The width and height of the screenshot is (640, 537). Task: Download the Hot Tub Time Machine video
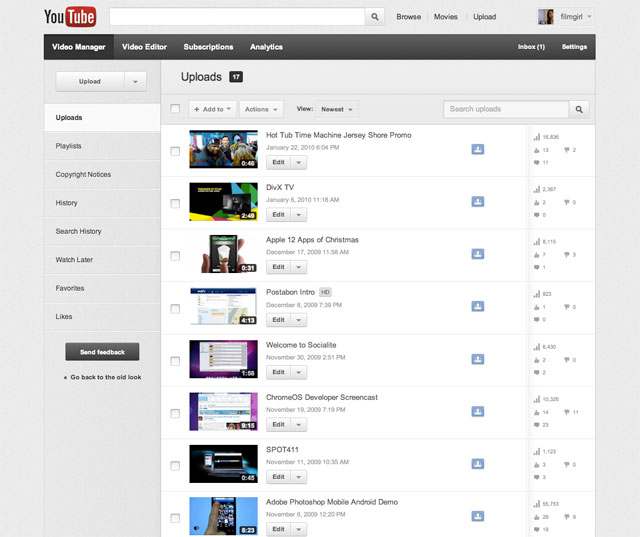tap(478, 149)
